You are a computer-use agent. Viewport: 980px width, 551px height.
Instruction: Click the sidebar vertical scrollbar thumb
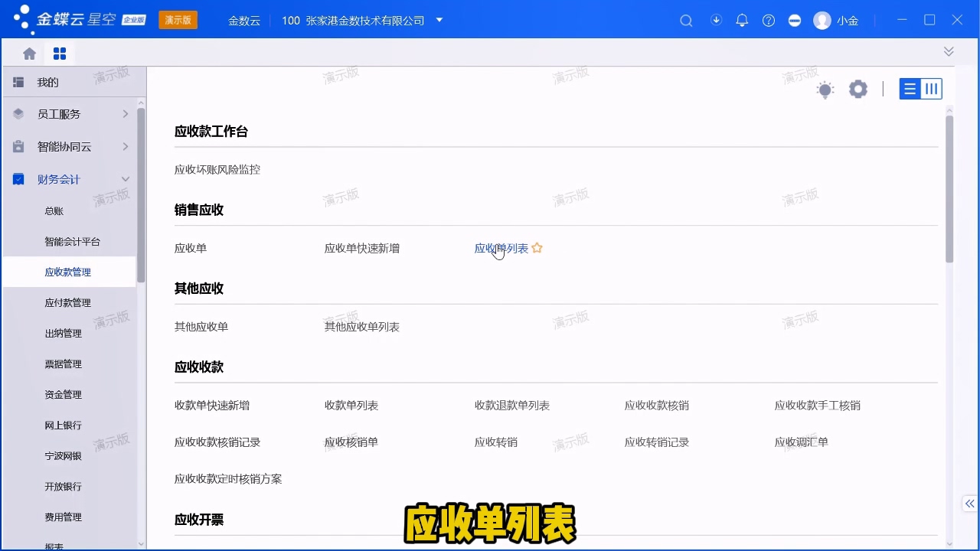[141, 195]
